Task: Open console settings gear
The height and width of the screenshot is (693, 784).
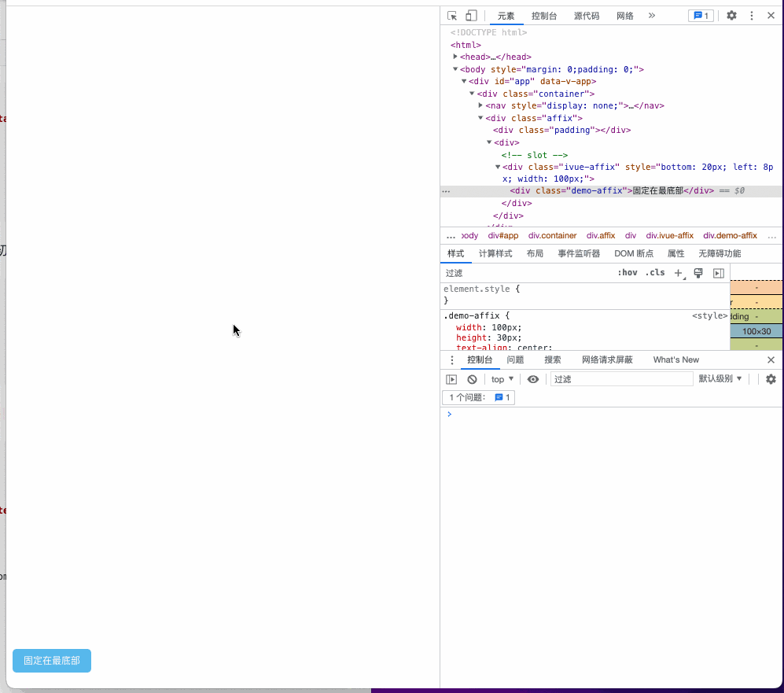Action: 771,379
